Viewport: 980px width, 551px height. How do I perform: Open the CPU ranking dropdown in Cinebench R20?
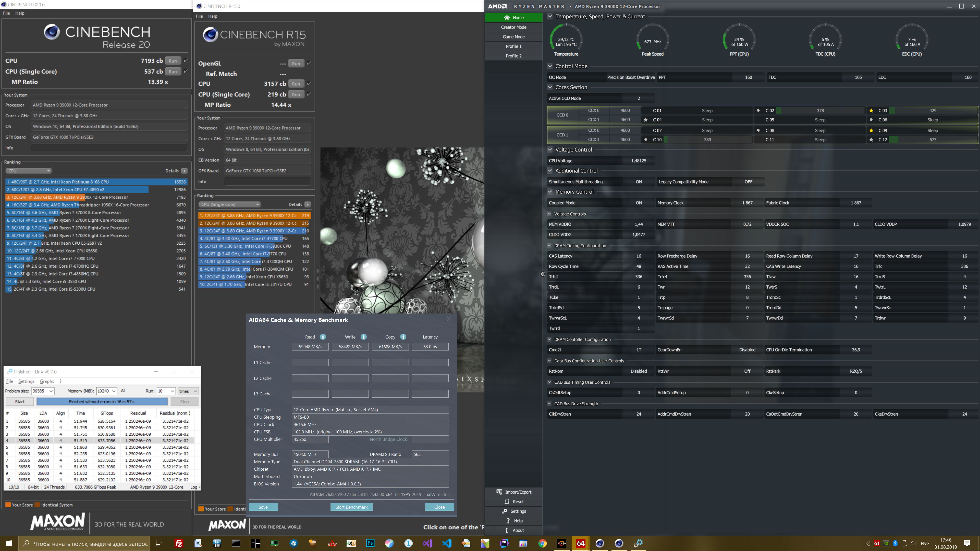pyautogui.click(x=29, y=171)
